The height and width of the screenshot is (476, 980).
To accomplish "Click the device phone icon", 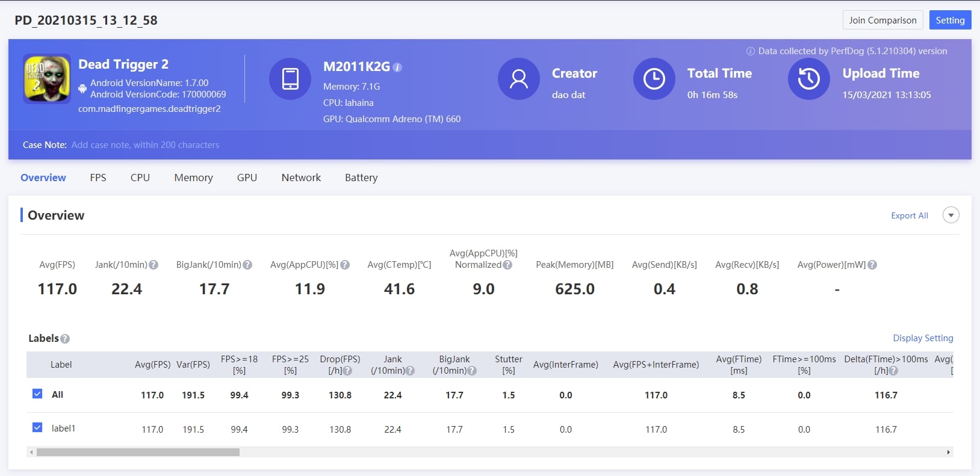I will (x=290, y=79).
